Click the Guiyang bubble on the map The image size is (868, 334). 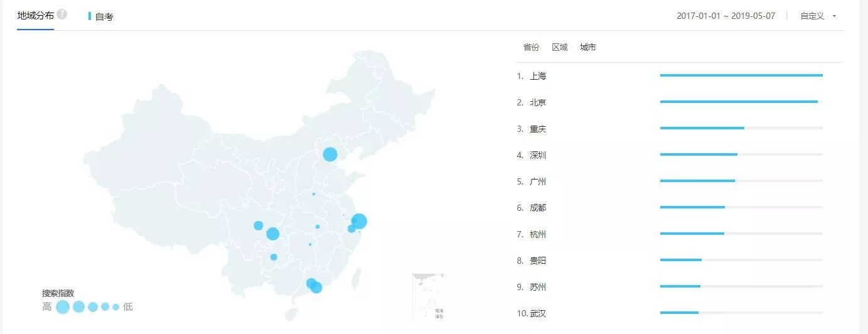tap(274, 257)
